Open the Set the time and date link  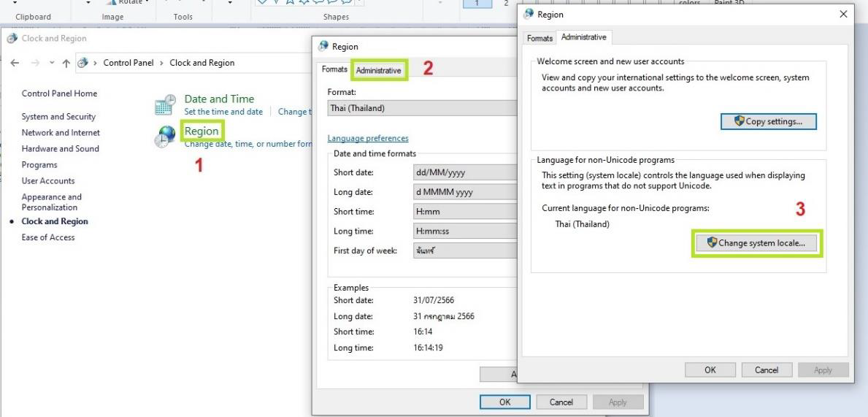click(223, 112)
